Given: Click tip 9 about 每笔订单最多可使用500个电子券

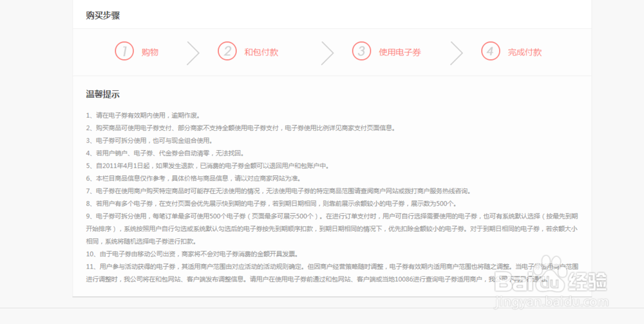Looking at the screenshot, I should pos(332,229).
